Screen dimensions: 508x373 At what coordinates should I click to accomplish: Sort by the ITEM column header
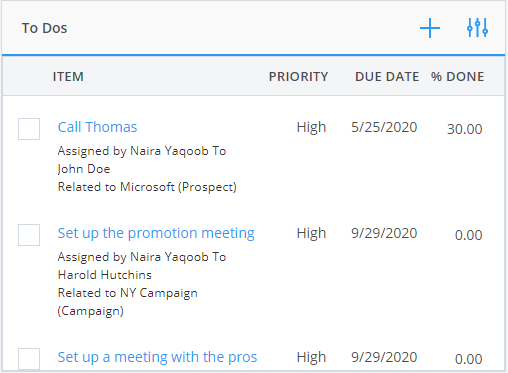(68, 77)
